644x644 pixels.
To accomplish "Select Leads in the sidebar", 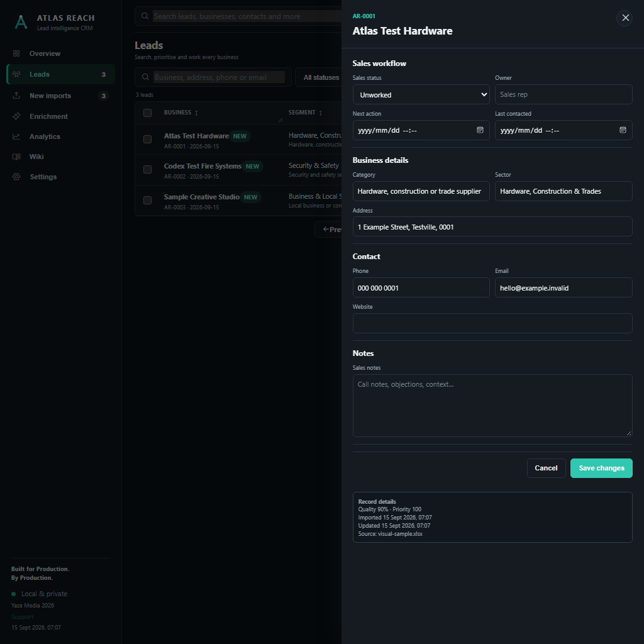I will 61,74.
